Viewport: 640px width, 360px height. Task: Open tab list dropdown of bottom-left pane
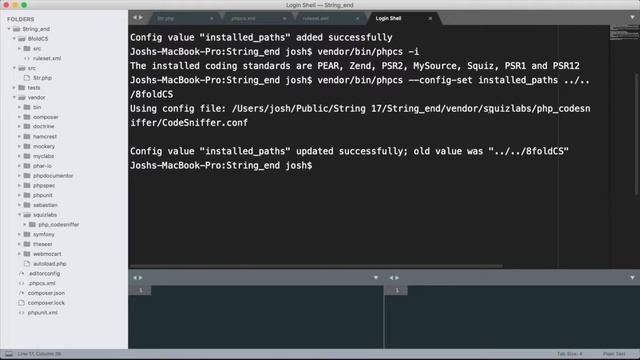tap(376, 278)
